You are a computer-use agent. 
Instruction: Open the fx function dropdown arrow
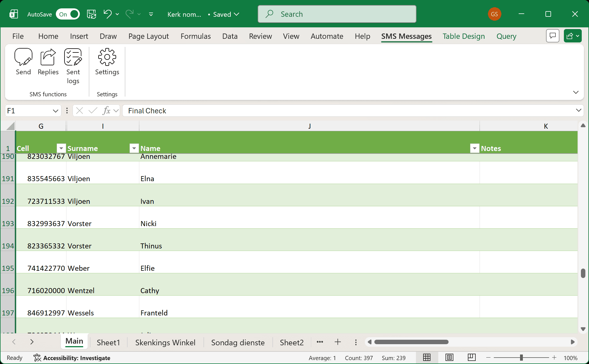pos(116,111)
